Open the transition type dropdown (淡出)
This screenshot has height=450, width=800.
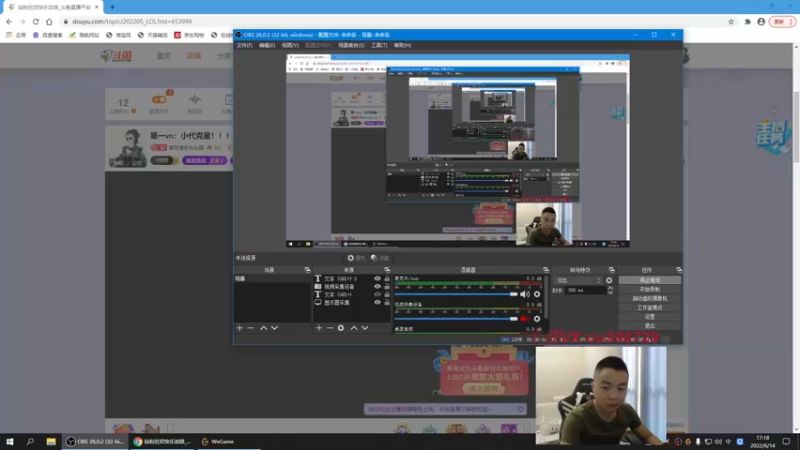coord(578,281)
